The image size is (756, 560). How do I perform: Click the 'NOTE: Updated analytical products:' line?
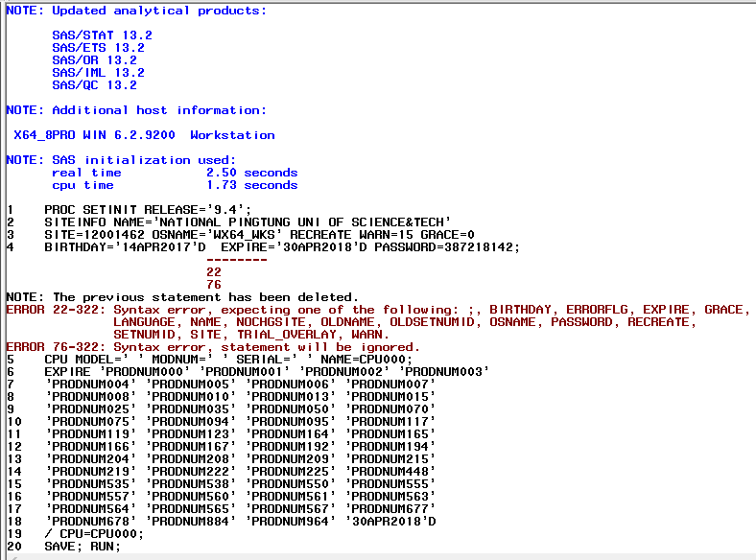coord(136,11)
